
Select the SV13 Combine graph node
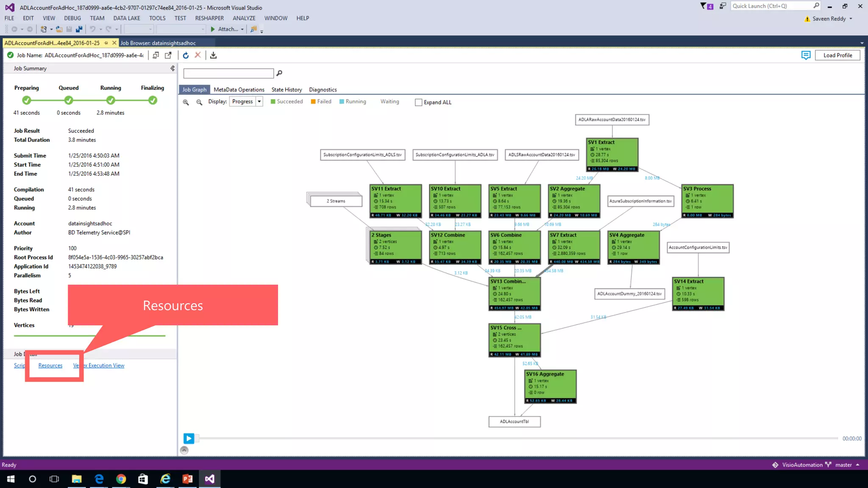[x=515, y=294]
